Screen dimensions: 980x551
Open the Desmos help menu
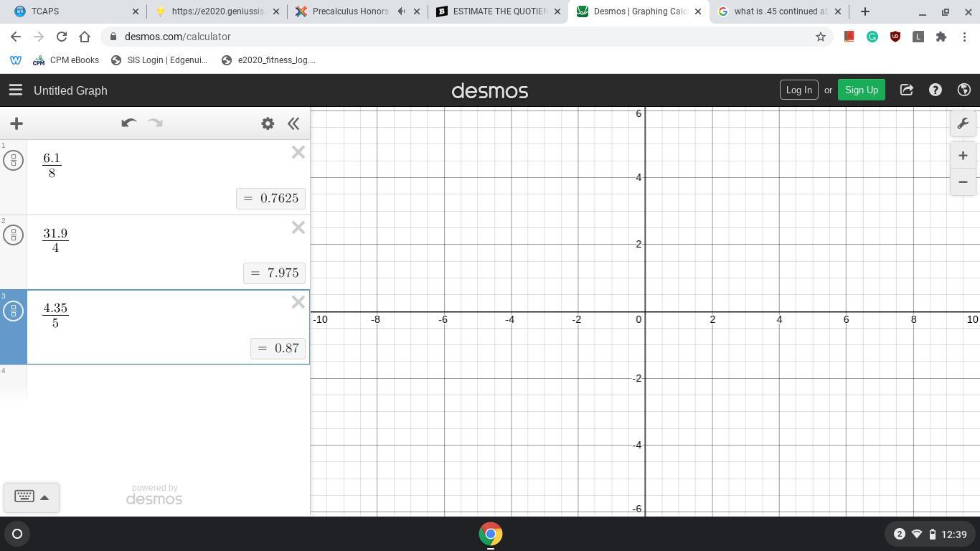[935, 90]
